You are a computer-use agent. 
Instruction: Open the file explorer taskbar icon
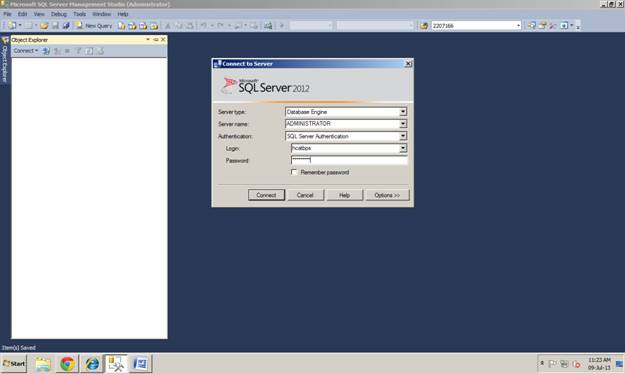coord(43,364)
